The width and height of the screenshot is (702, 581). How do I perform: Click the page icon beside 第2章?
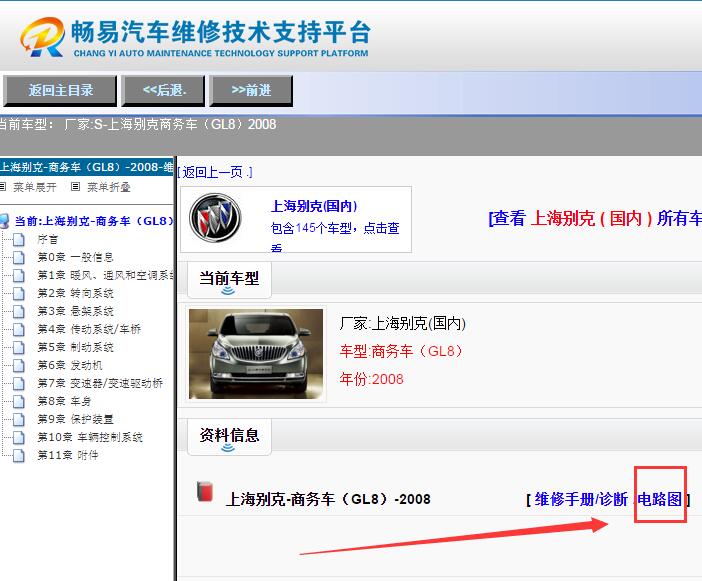[19, 294]
